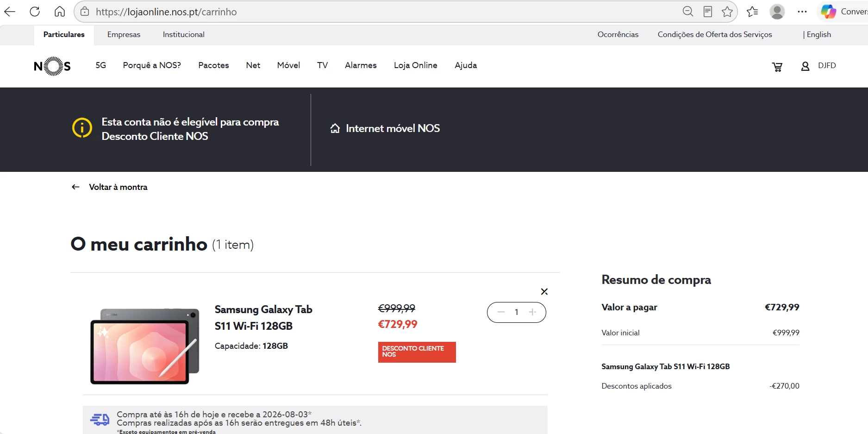This screenshot has height=434, width=868.
Task: Open immersive reader icon
Action: [708, 12]
